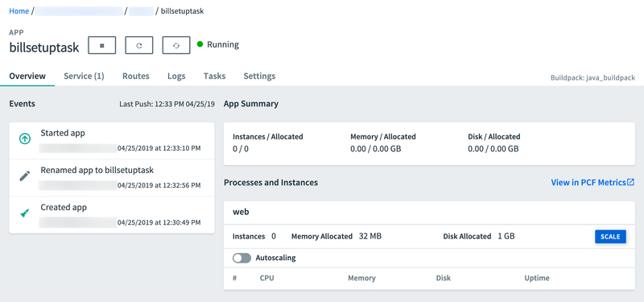The width and height of the screenshot is (644, 302).
Task: Click the Memory column header
Action: pyautogui.click(x=361, y=278)
